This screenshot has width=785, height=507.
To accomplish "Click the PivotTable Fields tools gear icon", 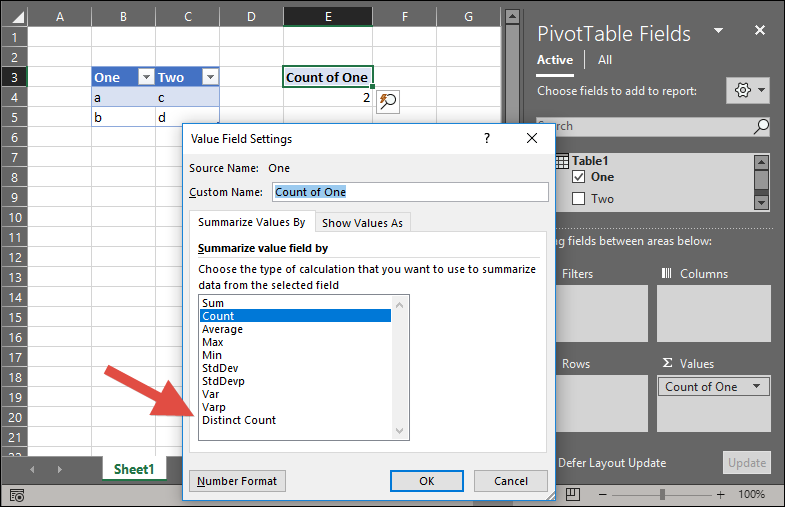I will (x=743, y=90).
